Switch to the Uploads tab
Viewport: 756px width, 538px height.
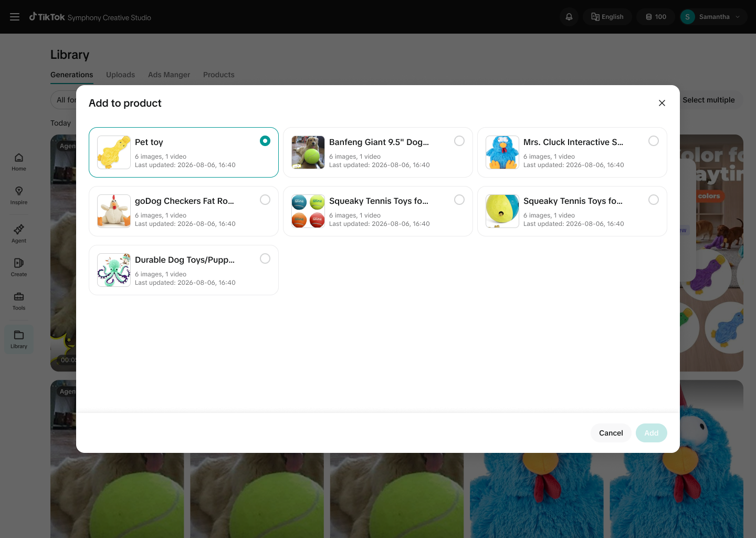pyautogui.click(x=120, y=75)
